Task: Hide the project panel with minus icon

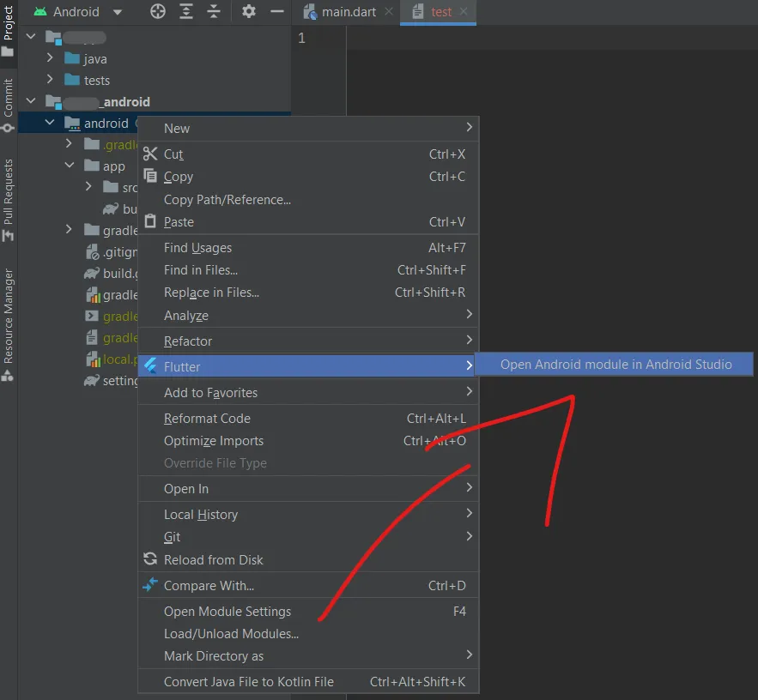Action: click(x=277, y=11)
